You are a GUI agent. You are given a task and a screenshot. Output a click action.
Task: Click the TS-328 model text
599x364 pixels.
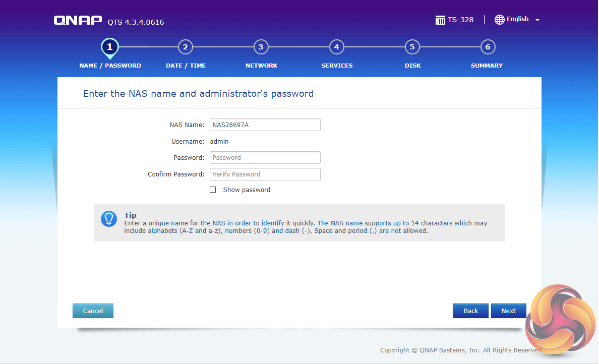point(461,20)
